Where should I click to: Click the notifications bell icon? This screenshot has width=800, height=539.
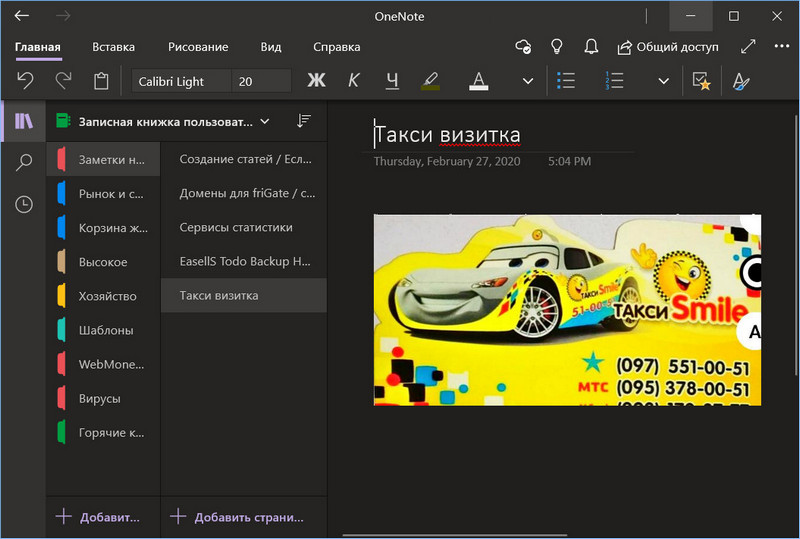pyautogui.click(x=591, y=47)
